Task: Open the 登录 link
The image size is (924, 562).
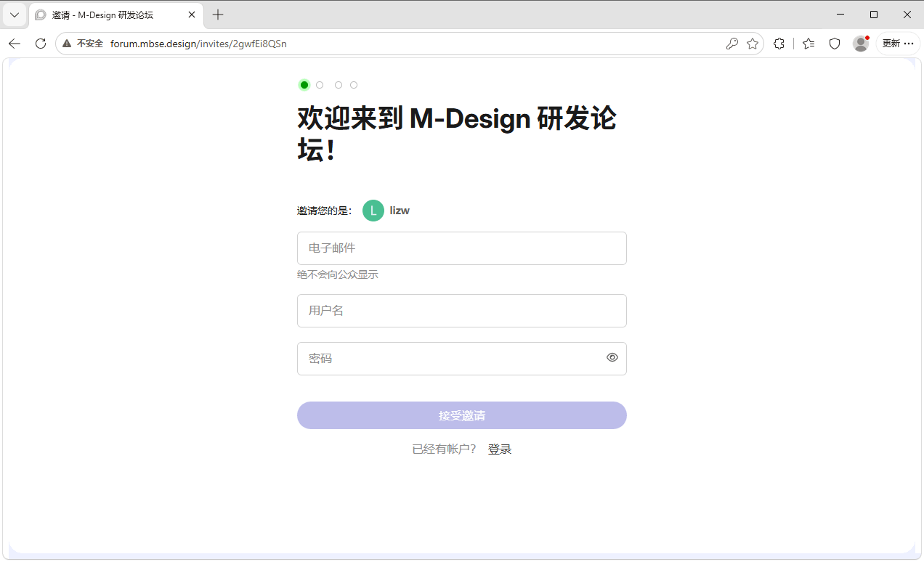Action: click(x=500, y=449)
